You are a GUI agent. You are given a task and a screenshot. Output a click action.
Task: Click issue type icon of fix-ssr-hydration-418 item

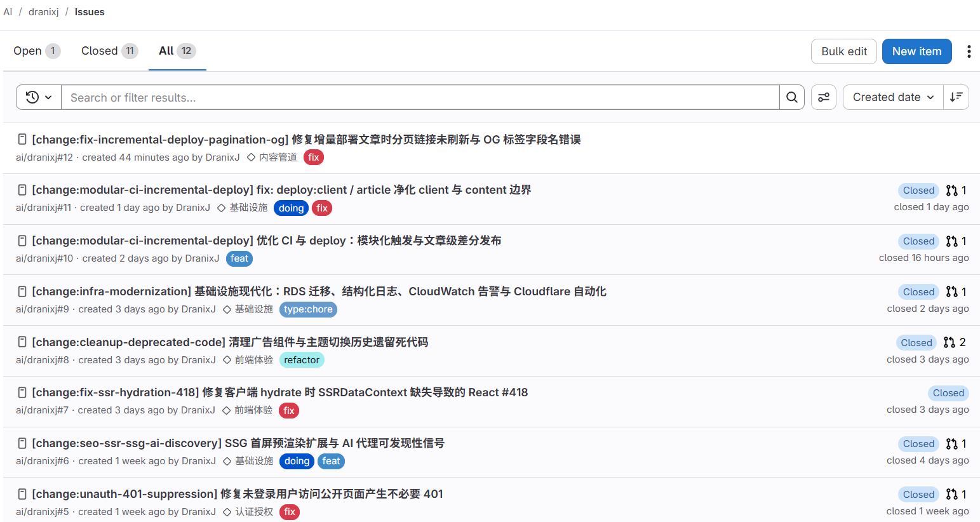[x=22, y=392]
